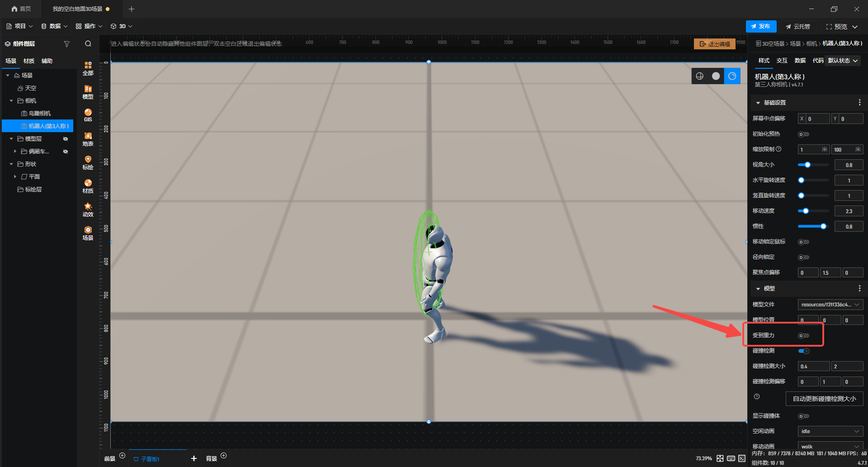Toggle visibility of 模型层 layer
Screen dimensions: 868x467
pyautogui.click(x=66, y=139)
